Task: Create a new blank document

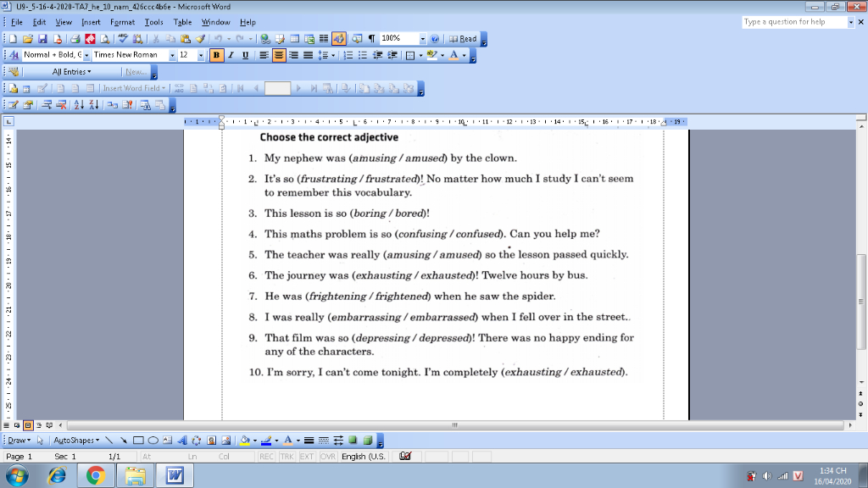Action: 13,39
